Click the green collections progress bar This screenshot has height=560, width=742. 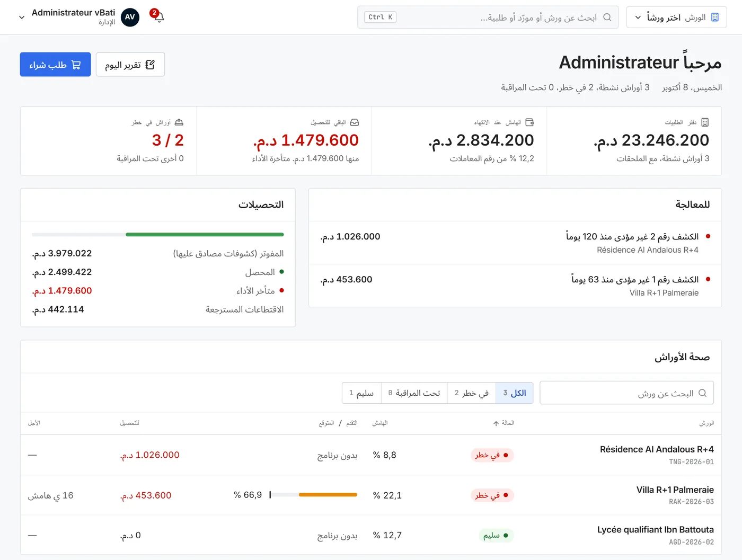[205, 234]
